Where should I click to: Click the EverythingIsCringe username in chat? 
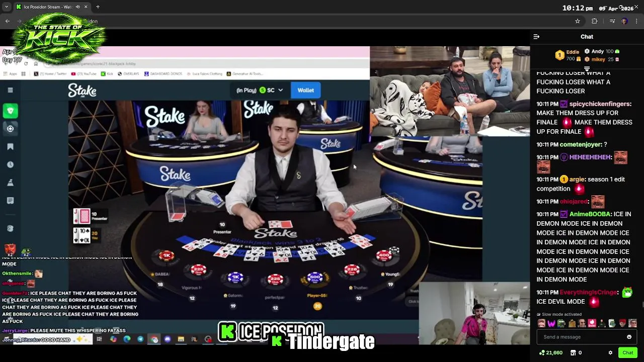[588, 293]
